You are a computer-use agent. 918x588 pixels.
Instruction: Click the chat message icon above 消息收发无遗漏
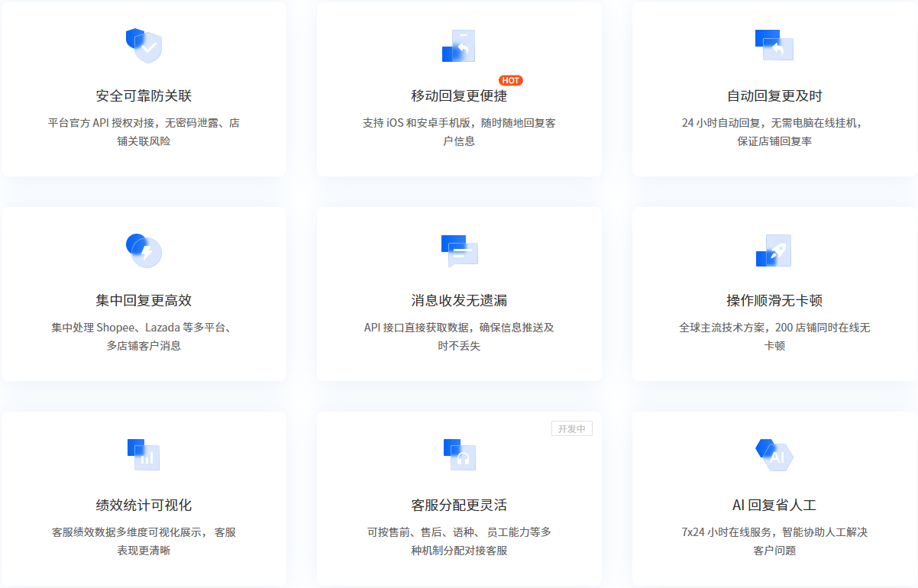459,250
